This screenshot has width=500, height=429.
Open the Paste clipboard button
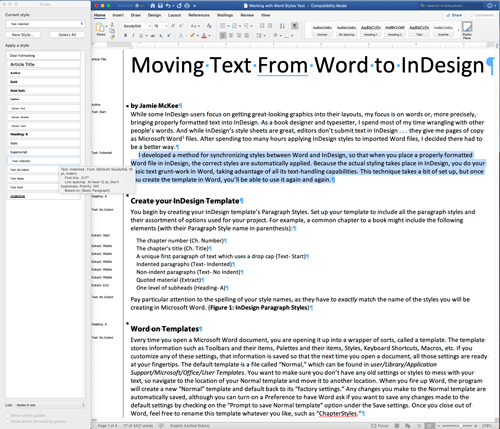tap(100, 28)
